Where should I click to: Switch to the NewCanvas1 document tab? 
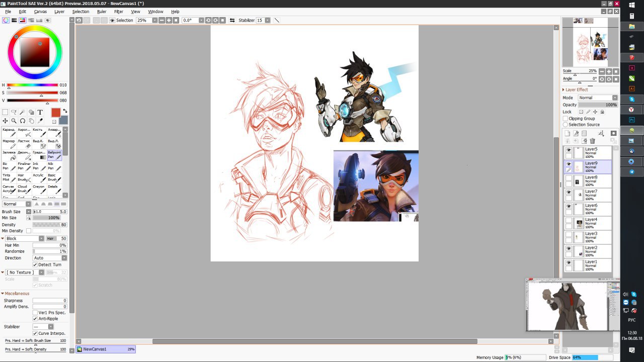pyautogui.click(x=106, y=349)
